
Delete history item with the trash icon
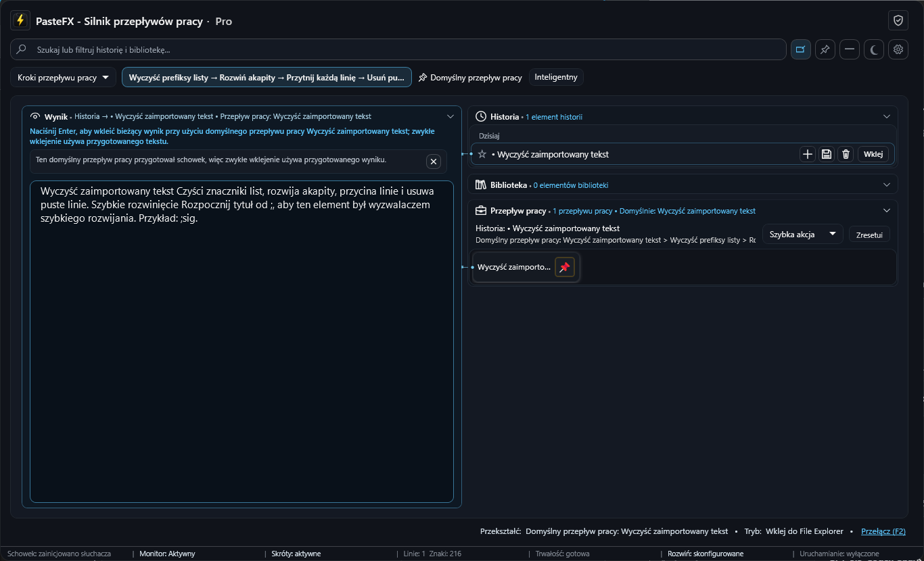pyautogui.click(x=846, y=154)
